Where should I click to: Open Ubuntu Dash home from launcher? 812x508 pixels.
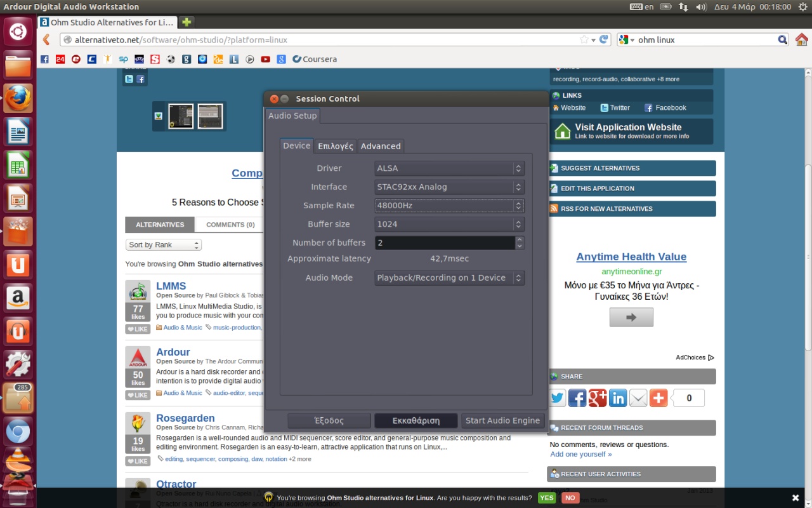click(18, 31)
